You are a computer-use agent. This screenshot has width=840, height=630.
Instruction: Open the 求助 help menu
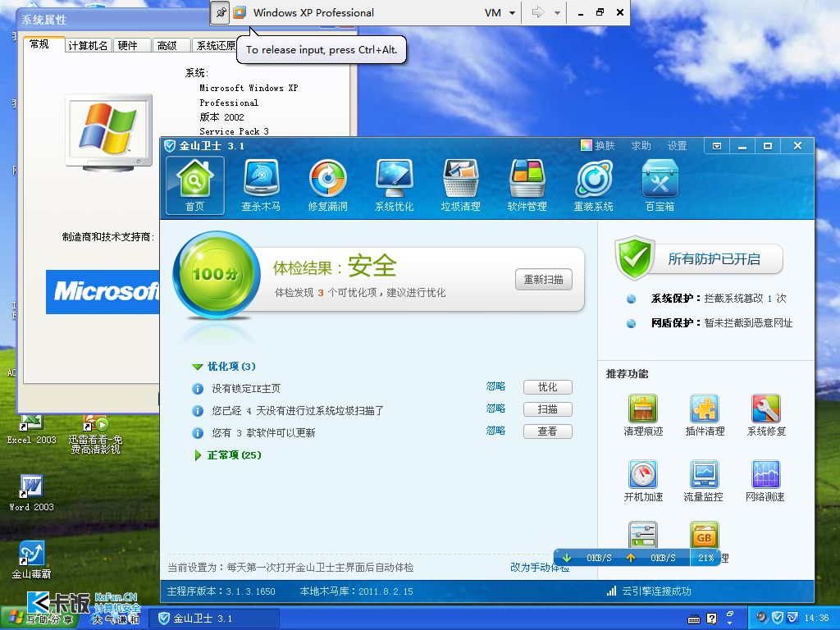tap(641, 146)
